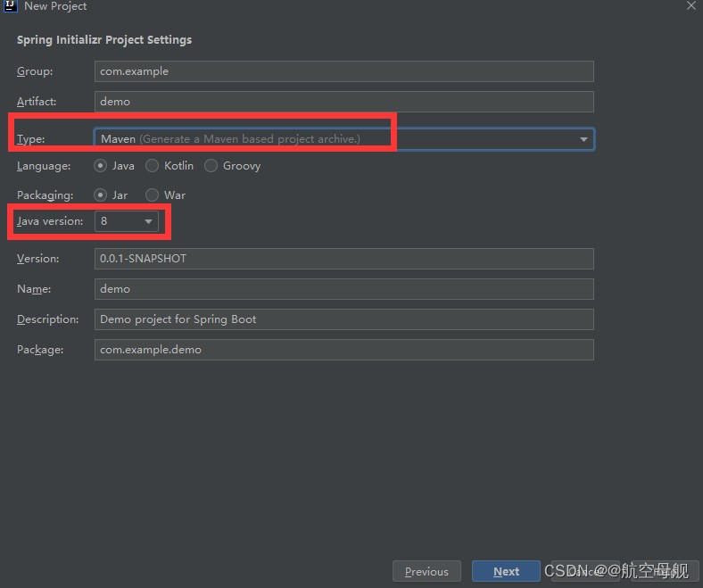The height and width of the screenshot is (588, 703).
Task: Focus the Package field com.example.demo
Action: pos(343,350)
